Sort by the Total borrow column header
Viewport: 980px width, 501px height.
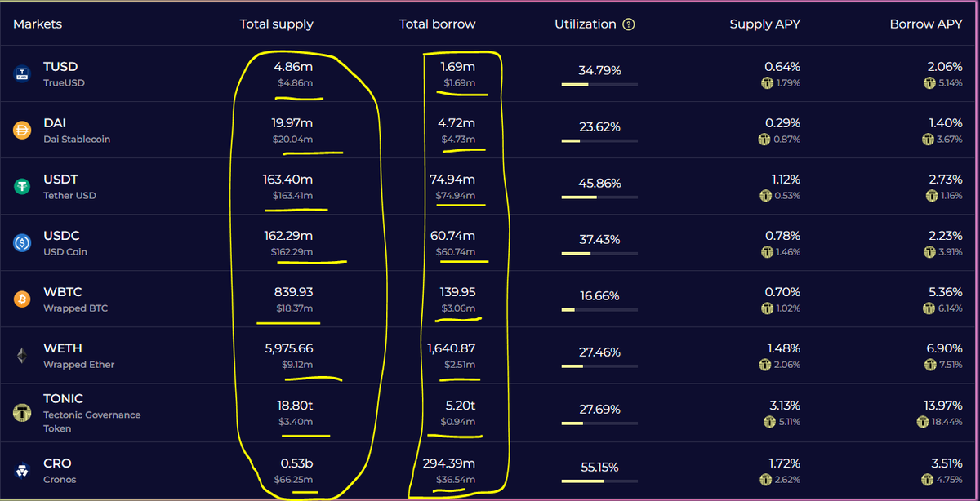click(437, 24)
